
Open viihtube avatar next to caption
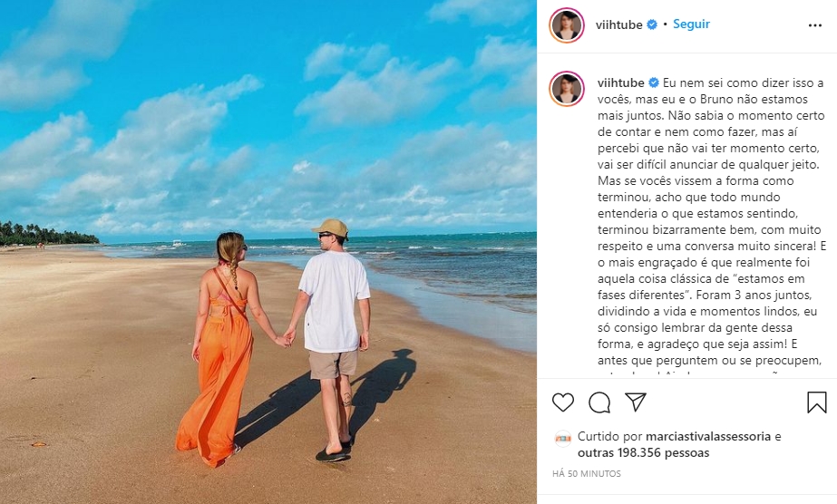coord(567,89)
